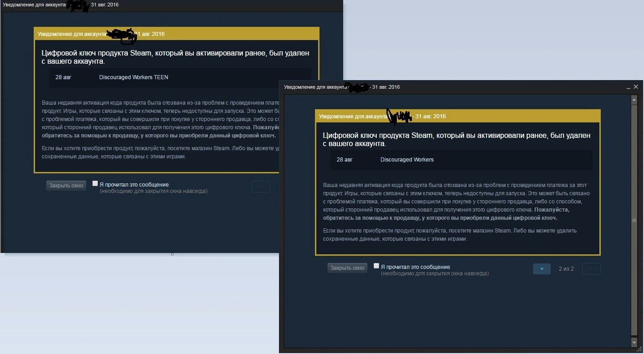Click the '2 из 2' page counter
The width and height of the screenshot is (644, 354).
pos(566,269)
